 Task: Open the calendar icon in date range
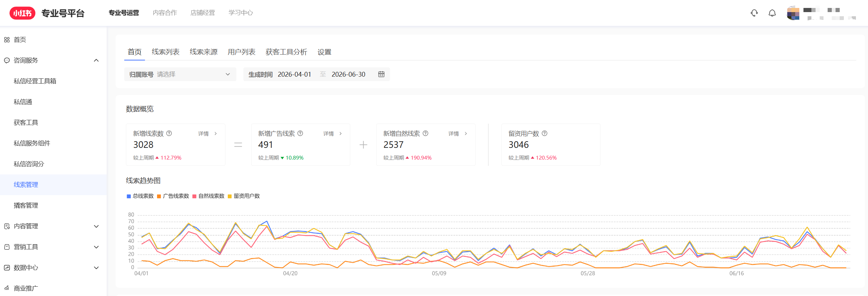pyautogui.click(x=381, y=74)
